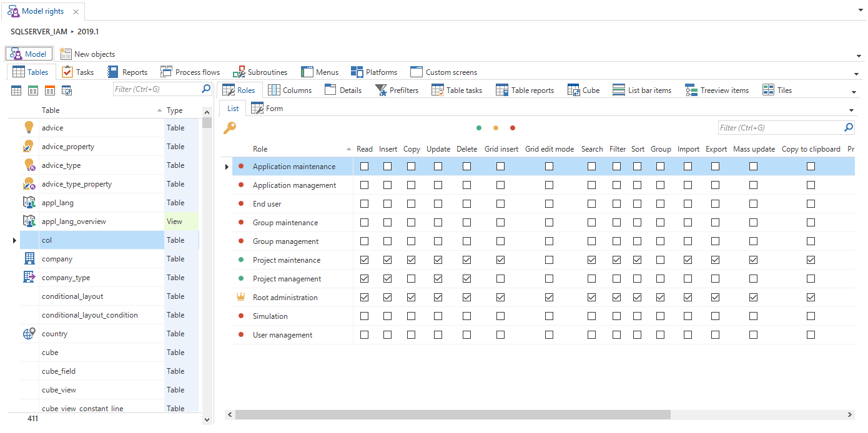Screen dimensions: 868x433
Task: Click the green-header table icon in left toolbar
Action: click(x=33, y=90)
